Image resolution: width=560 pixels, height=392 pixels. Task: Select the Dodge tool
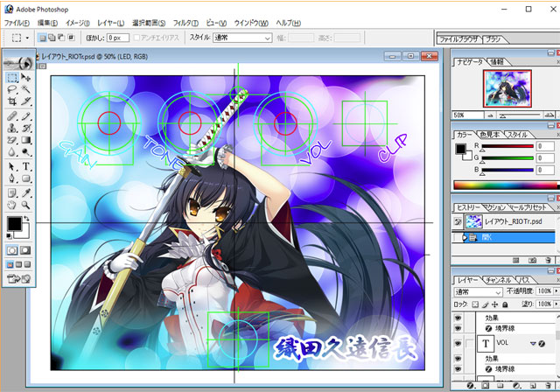pyautogui.click(x=25, y=152)
